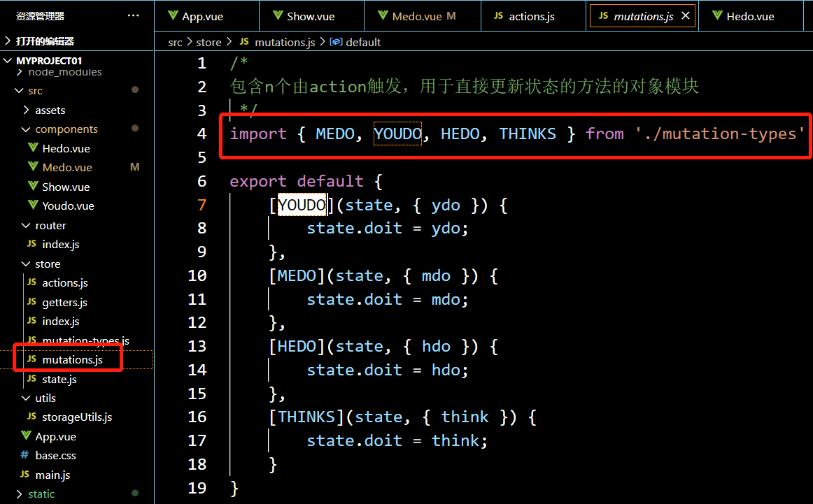The height and width of the screenshot is (504, 813).
Task: Switch to the actions.js tab
Action: click(533, 16)
